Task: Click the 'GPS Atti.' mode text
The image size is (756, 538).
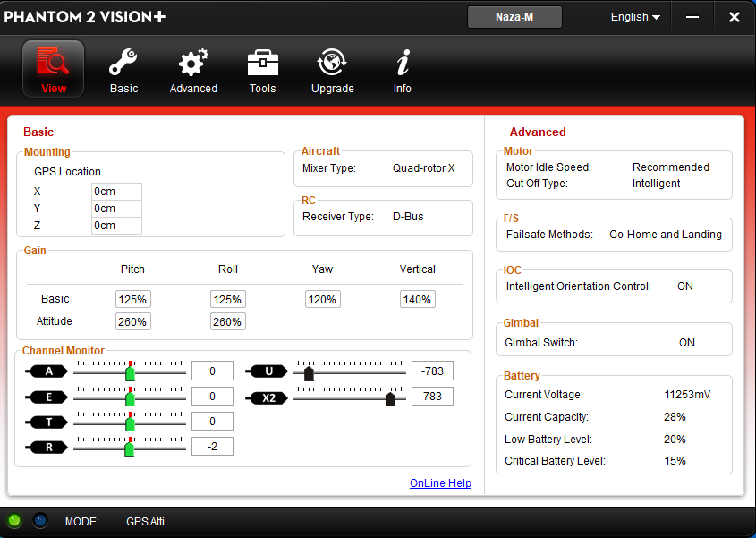Action: (147, 522)
